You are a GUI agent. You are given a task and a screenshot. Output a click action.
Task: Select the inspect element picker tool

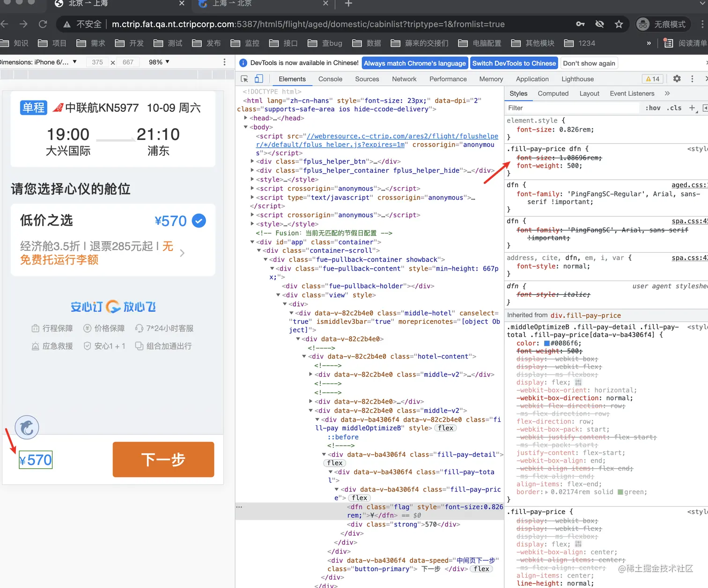pos(244,79)
